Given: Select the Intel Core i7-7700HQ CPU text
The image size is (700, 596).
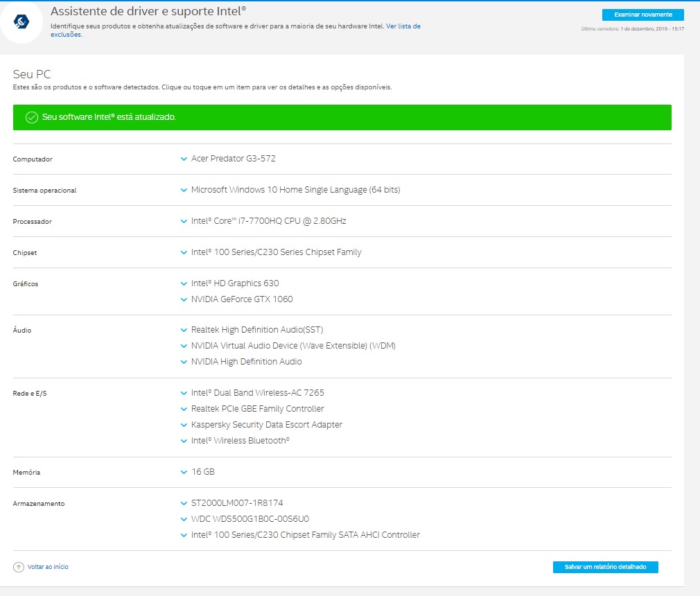Looking at the screenshot, I should coord(269,221).
